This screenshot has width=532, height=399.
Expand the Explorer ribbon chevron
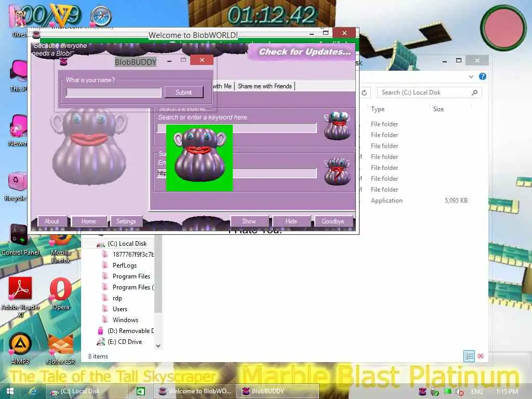(471, 77)
